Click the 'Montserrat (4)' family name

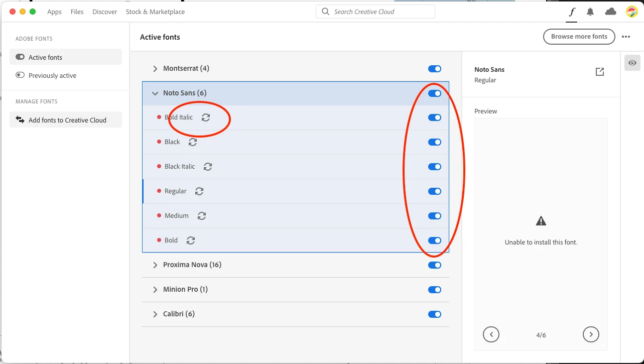pyautogui.click(x=186, y=68)
